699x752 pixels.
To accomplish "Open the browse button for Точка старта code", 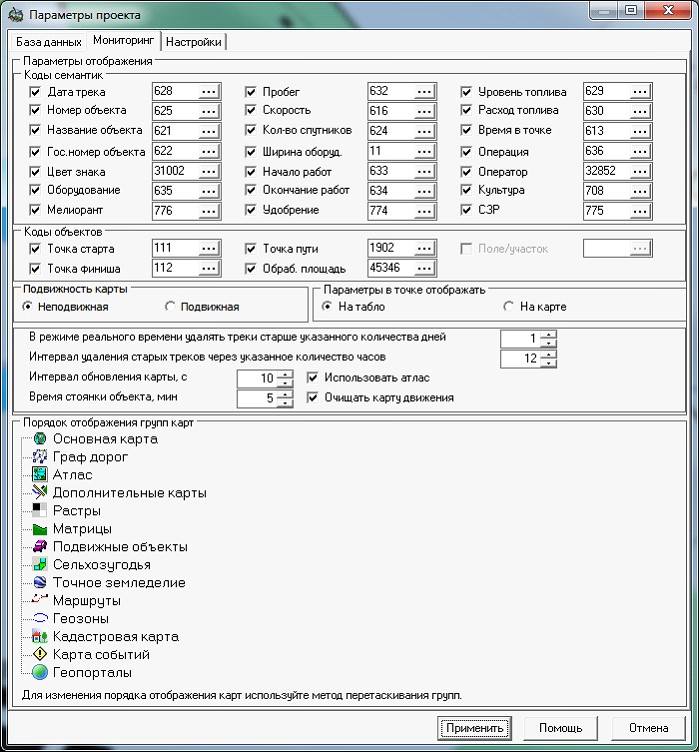I will point(209,248).
